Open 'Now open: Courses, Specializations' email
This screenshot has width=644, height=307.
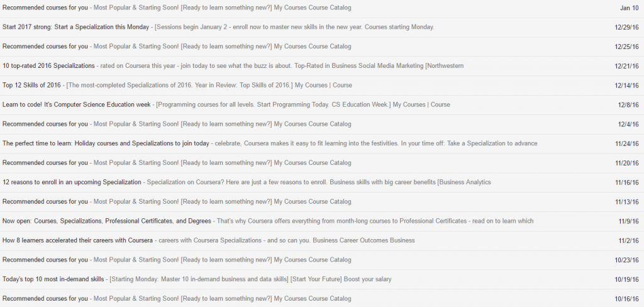tap(322, 221)
